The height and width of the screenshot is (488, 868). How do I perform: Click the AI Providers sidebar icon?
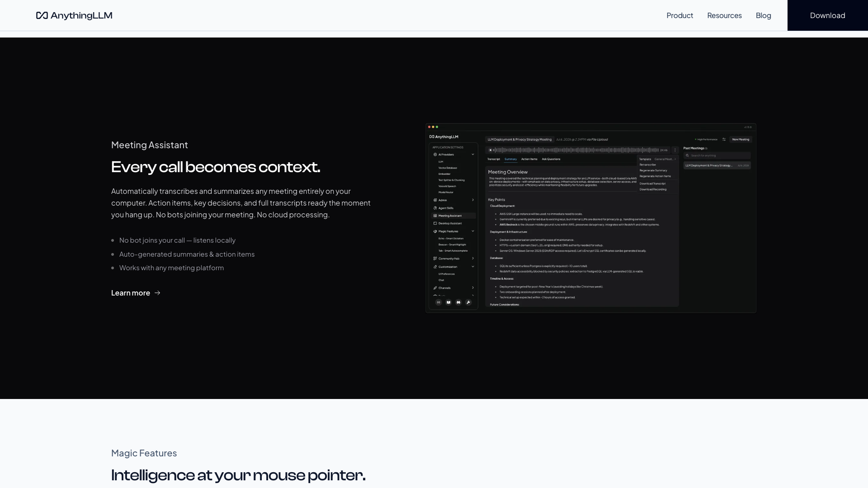(x=435, y=155)
